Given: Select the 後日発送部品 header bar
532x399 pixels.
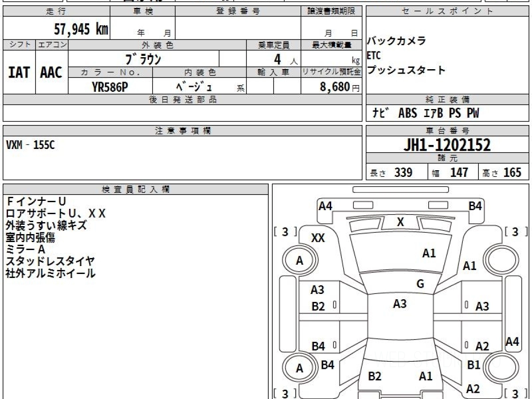Looking at the screenshot, I should 183,99.
